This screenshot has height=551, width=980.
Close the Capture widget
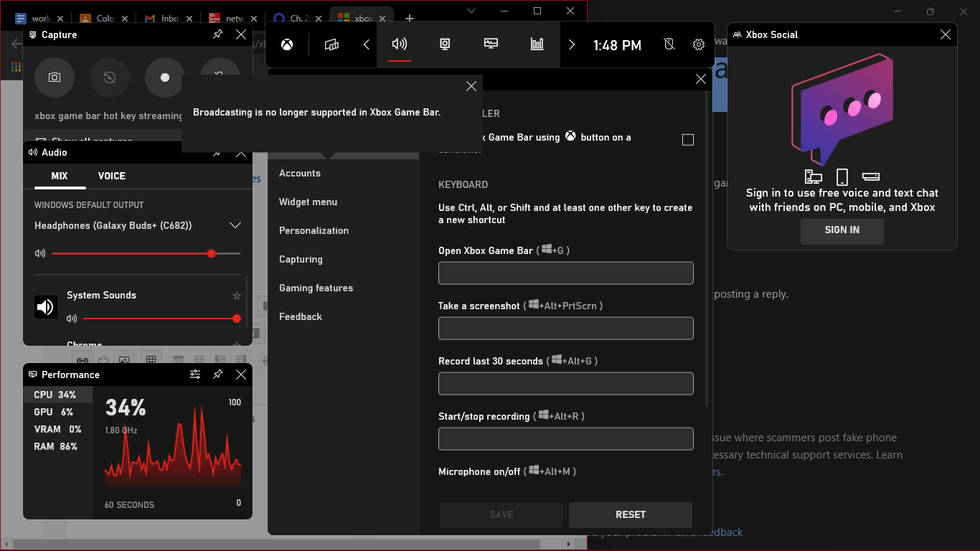point(241,34)
